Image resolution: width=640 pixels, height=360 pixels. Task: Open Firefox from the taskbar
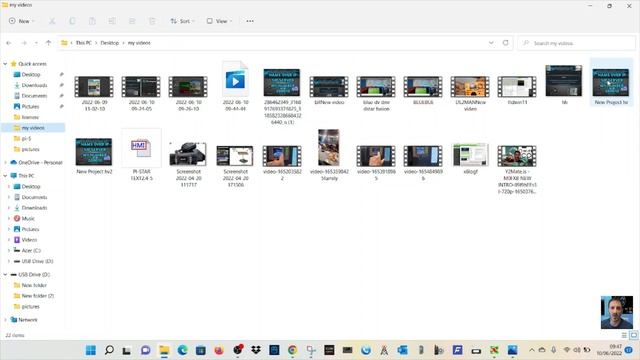[x=219, y=350]
